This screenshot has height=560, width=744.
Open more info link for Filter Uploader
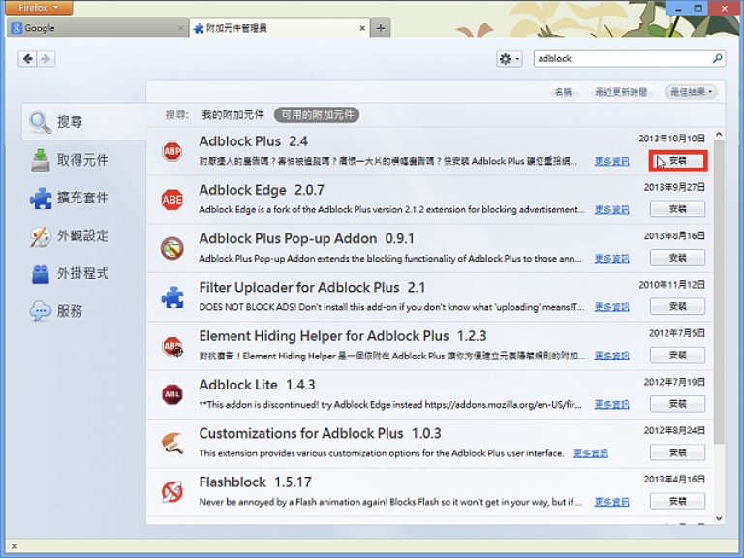click(x=611, y=307)
